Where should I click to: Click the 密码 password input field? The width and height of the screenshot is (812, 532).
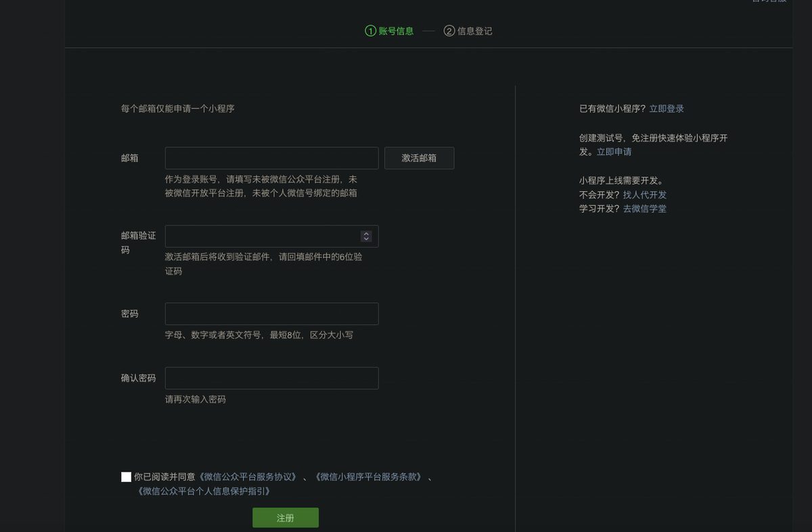click(x=271, y=314)
